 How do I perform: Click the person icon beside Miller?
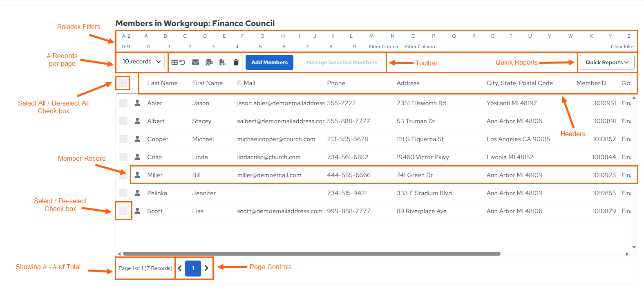click(137, 175)
